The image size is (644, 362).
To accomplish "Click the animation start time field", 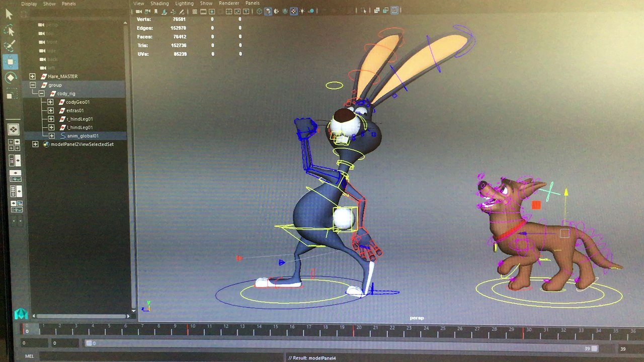I will pyautogui.click(x=34, y=343).
